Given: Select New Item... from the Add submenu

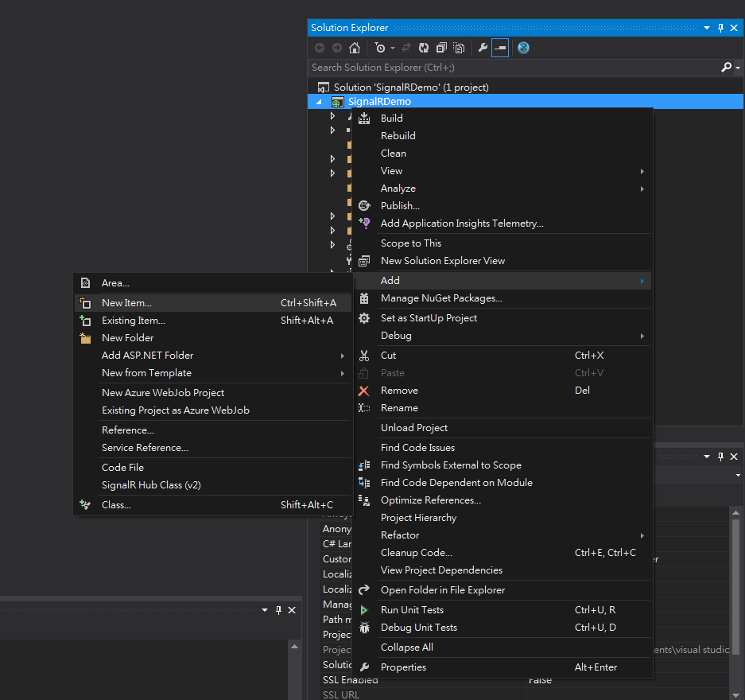Looking at the screenshot, I should click(126, 303).
